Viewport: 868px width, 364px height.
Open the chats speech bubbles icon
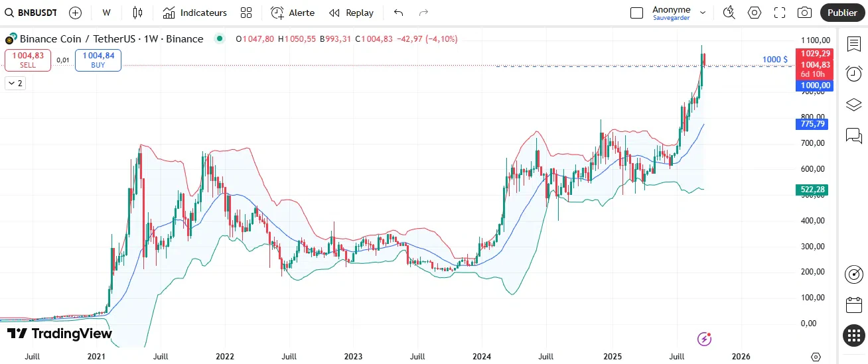click(853, 136)
